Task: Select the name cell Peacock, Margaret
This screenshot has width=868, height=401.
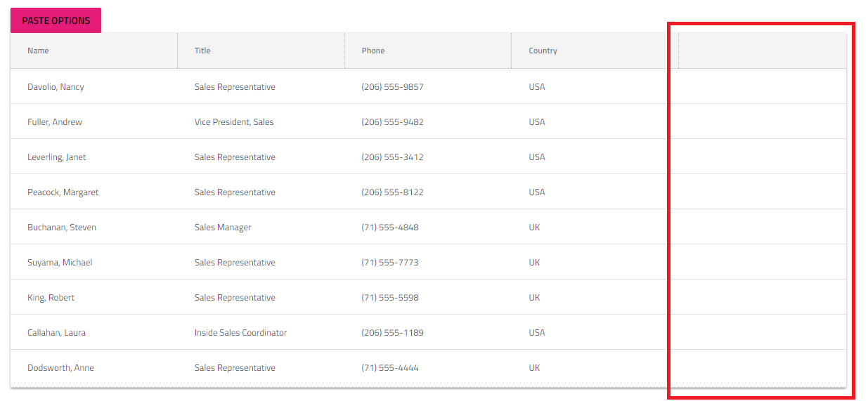Action: pos(63,192)
